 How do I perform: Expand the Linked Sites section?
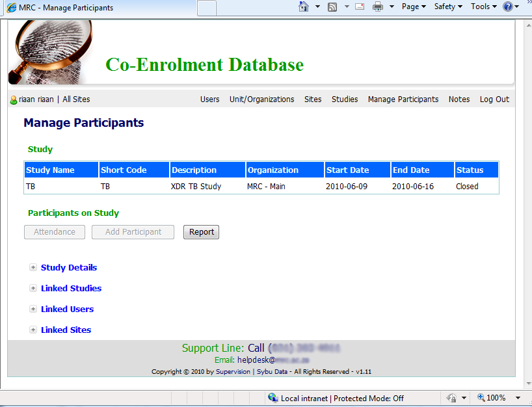coord(33,330)
